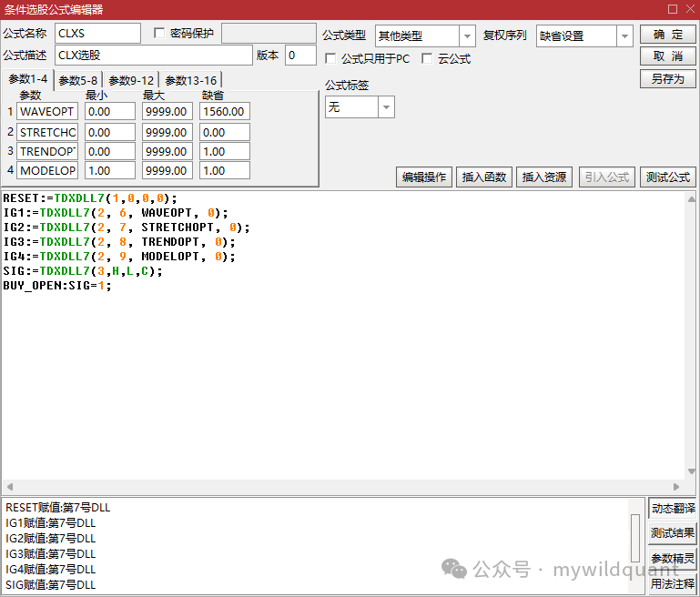This screenshot has height=597, width=700.
Task: Click the IG2 code line with STRETCHOPT
Action: 127,228
